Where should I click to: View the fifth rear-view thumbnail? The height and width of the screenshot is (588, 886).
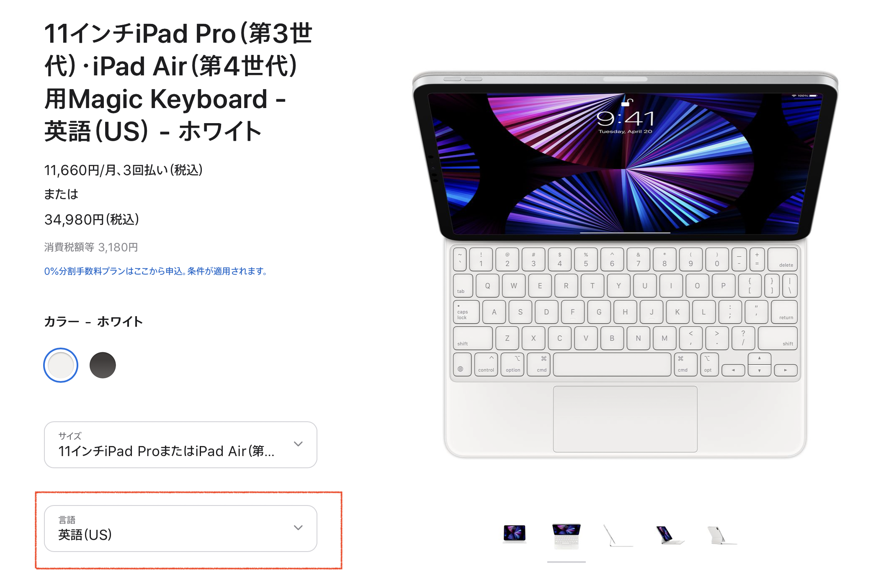(x=722, y=535)
